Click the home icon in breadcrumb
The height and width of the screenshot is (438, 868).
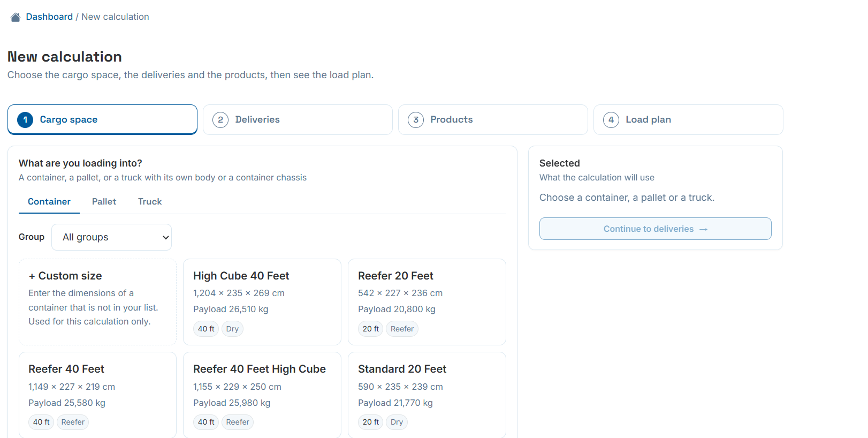(16, 17)
